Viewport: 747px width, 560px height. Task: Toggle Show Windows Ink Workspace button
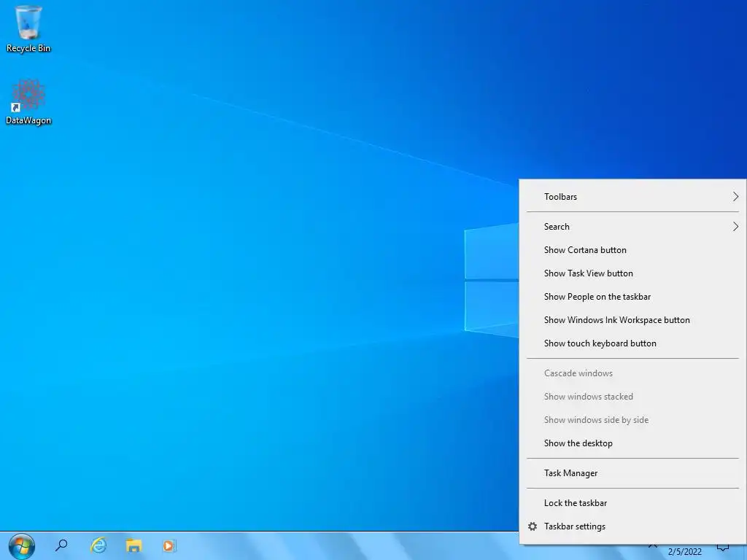(632, 320)
